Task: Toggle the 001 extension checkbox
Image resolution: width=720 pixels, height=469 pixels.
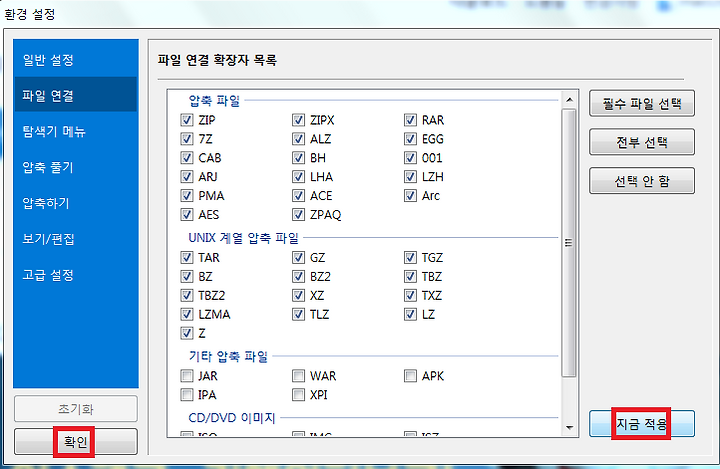Action: click(410, 158)
